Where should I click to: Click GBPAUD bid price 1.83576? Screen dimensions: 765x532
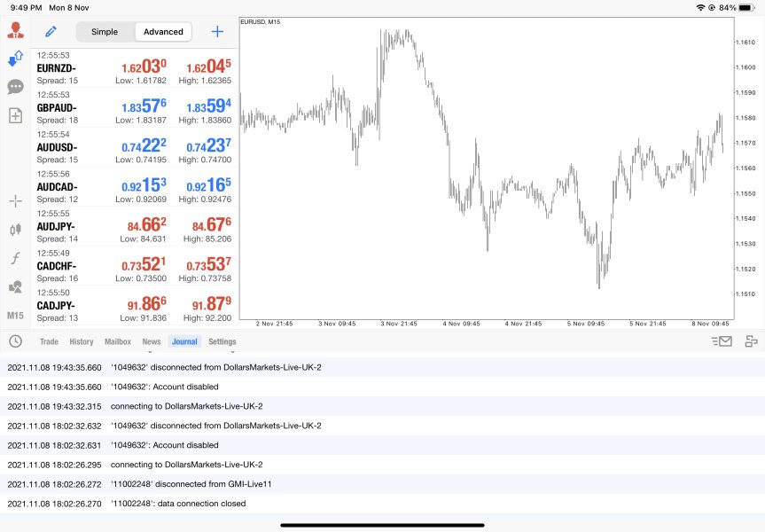144,106
